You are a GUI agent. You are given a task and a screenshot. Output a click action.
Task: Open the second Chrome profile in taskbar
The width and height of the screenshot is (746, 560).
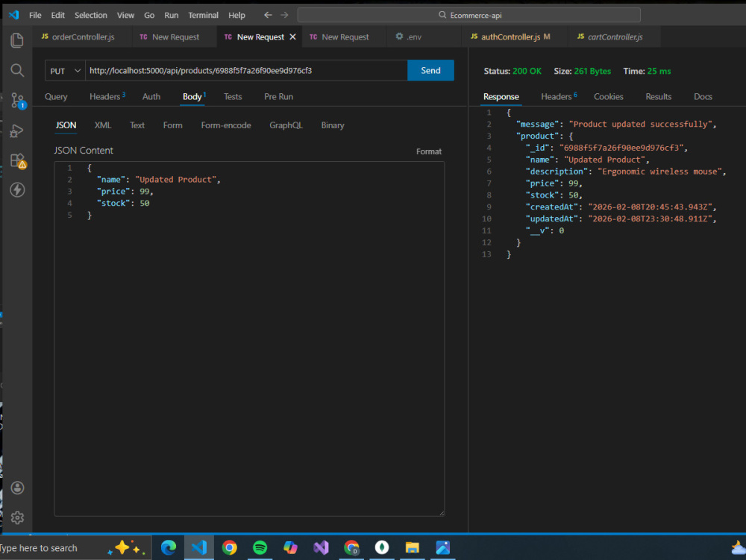[x=351, y=547]
